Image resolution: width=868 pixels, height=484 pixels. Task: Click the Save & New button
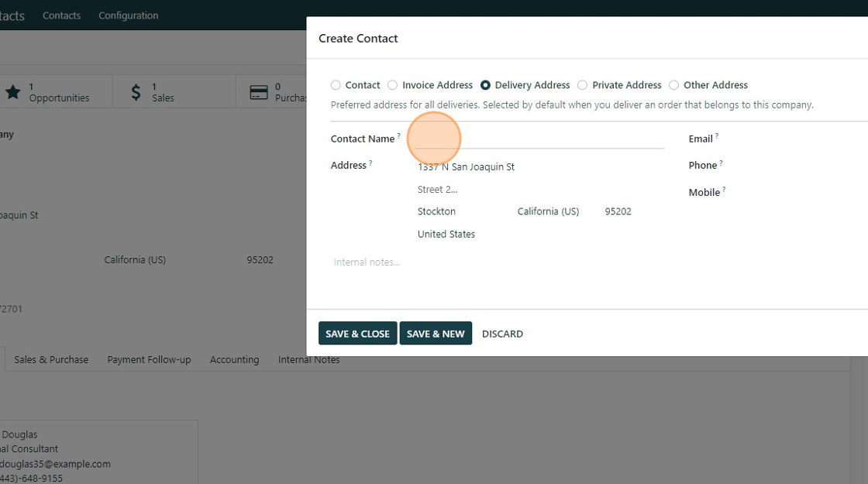436,333
